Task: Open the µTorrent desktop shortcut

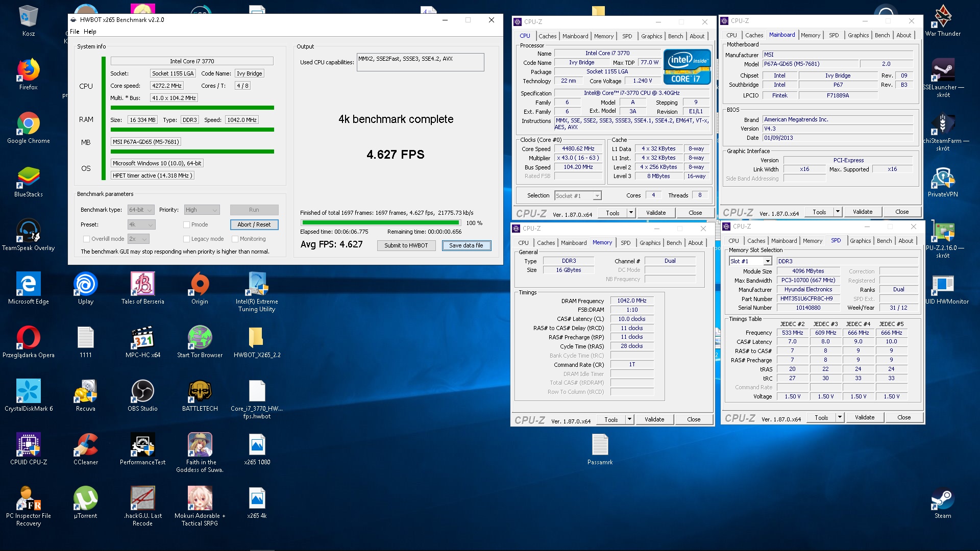Action: (x=86, y=503)
